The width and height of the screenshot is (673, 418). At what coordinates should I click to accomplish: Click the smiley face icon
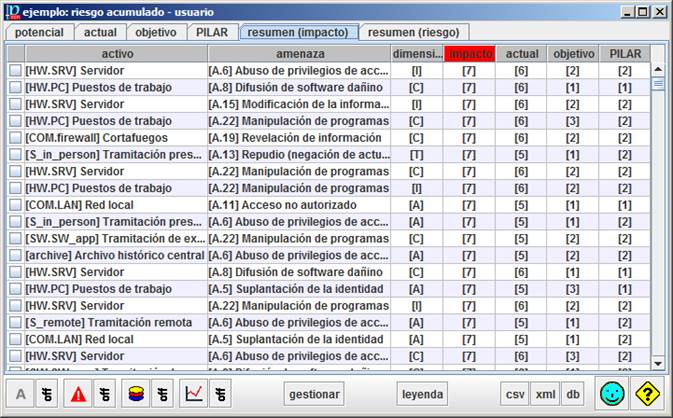[x=611, y=394]
